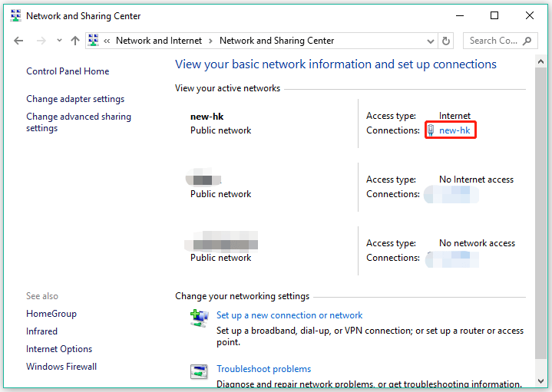Click the Troubleshoot problems icon
Screen dimensions: 552x392
click(x=199, y=371)
